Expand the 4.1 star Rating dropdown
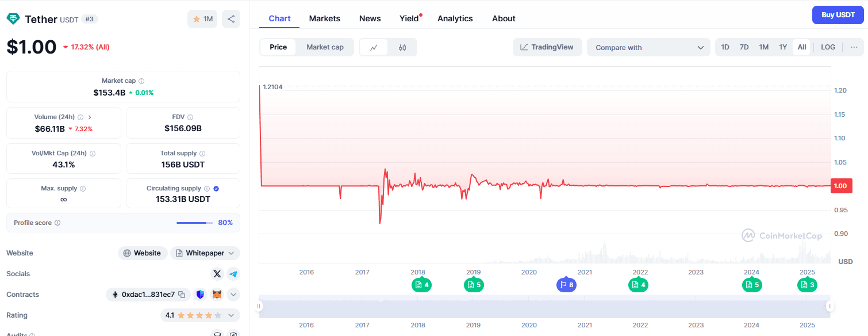Viewport: 868px width, 336px height. [200, 315]
